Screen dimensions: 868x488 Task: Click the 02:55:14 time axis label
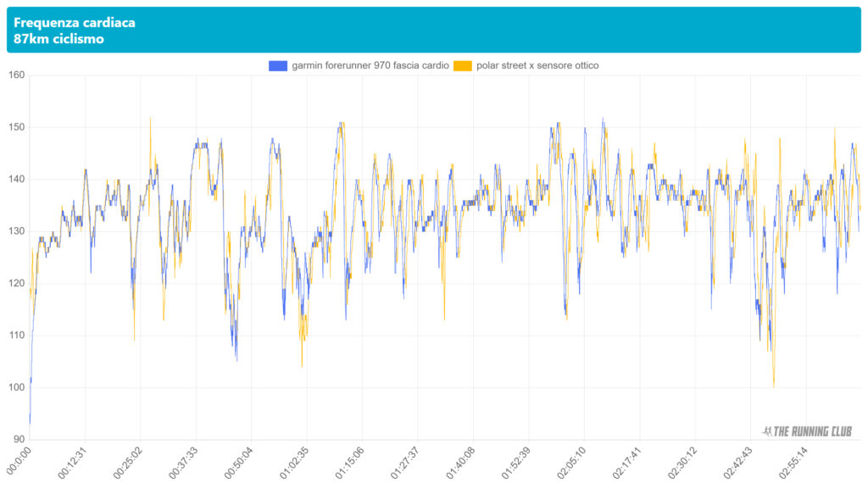click(793, 463)
